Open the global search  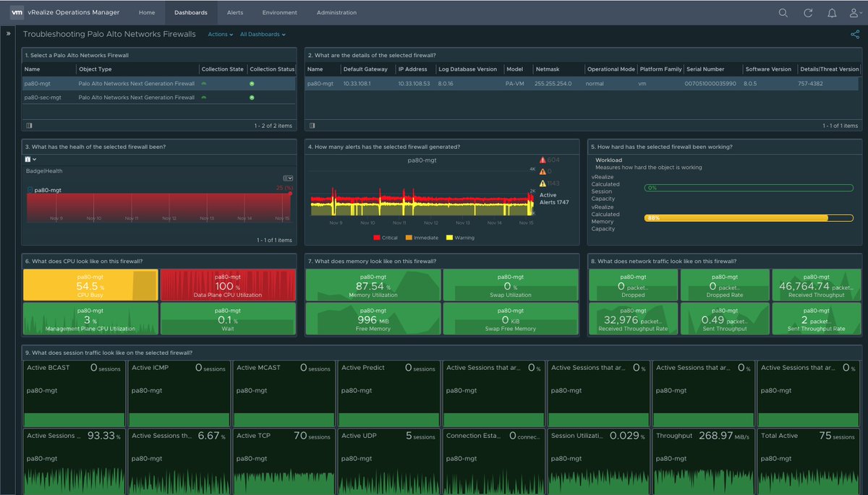[x=783, y=12]
